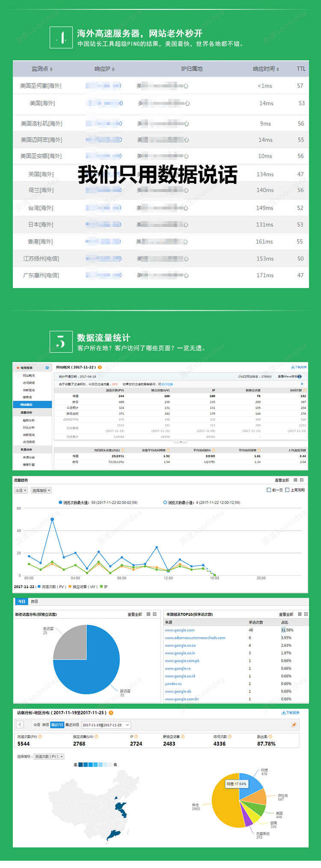The image size is (321, 868).
Task: Toggle the 浏览次数(PV) series in chart legend
Action: click(52, 587)
